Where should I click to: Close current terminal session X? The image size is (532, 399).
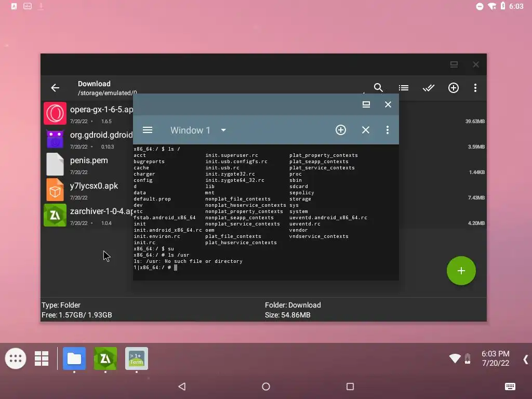click(x=365, y=130)
